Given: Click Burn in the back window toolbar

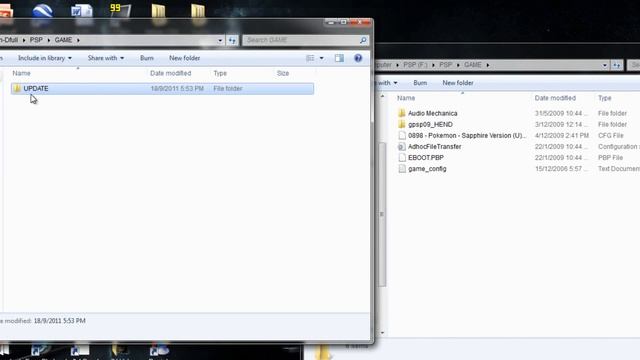Looking at the screenshot, I should point(420,83).
